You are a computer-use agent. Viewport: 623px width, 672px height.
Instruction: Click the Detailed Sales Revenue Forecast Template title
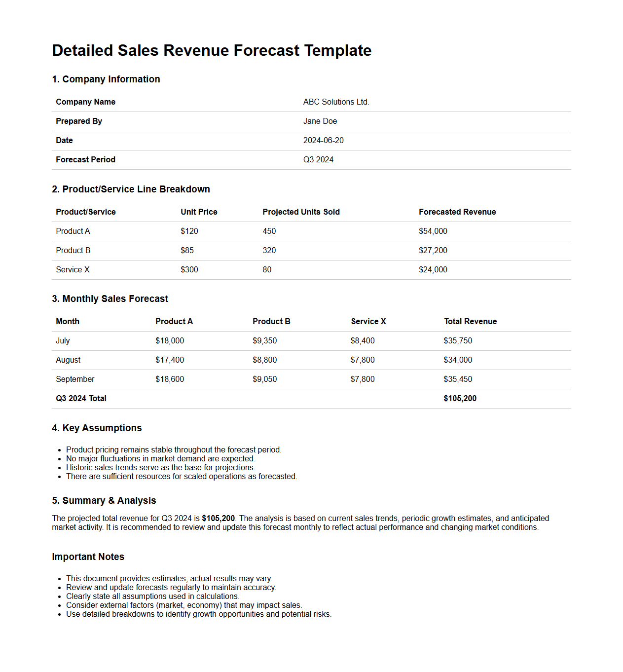tap(212, 50)
